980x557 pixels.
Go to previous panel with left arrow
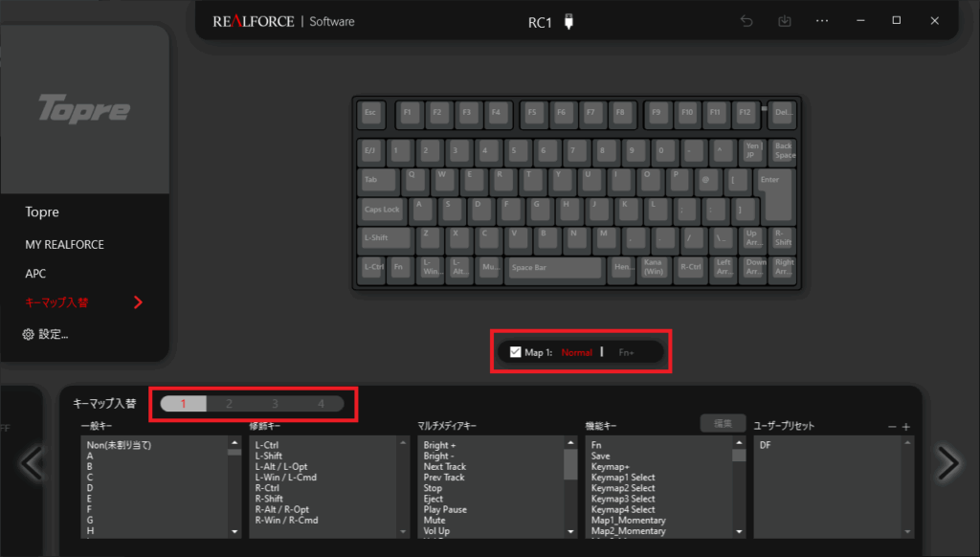click(32, 463)
